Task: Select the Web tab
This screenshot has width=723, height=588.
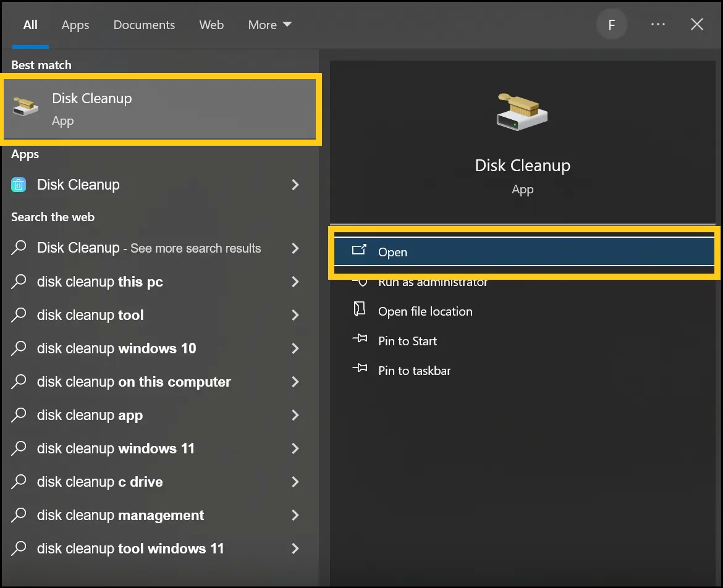Action: (211, 25)
